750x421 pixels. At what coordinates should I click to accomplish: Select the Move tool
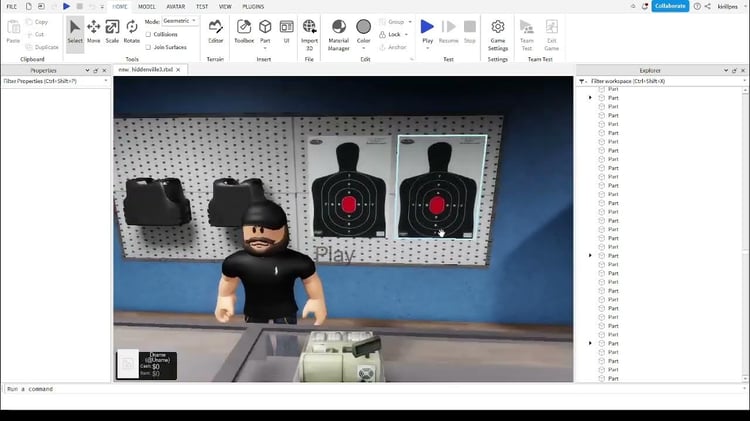coord(94,32)
